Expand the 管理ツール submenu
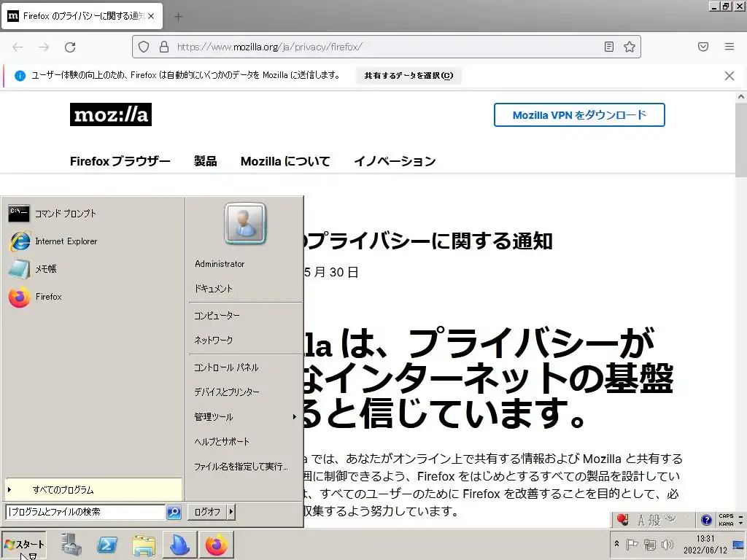The width and height of the screenshot is (747, 560). click(x=245, y=417)
